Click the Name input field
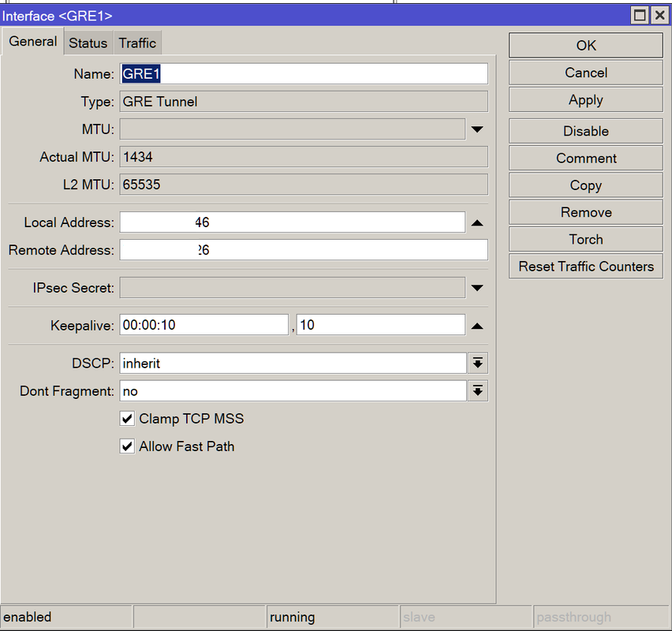The width and height of the screenshot is (672, 631). pos(304,73)
